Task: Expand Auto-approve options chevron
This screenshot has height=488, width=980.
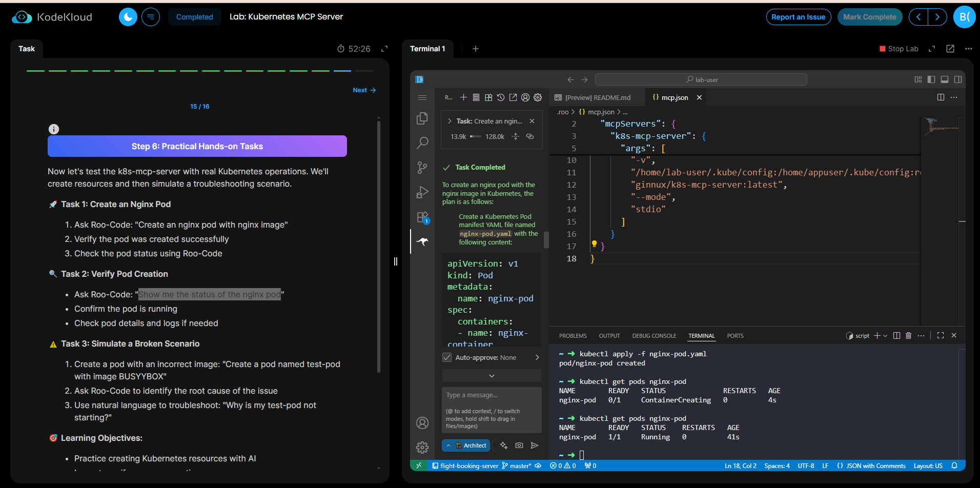Action: pos(537,357)
